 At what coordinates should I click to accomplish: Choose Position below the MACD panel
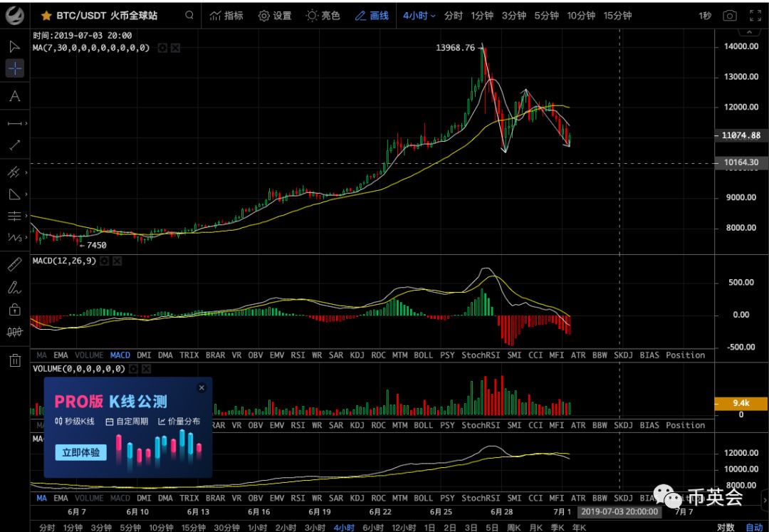tap(685, 355)
